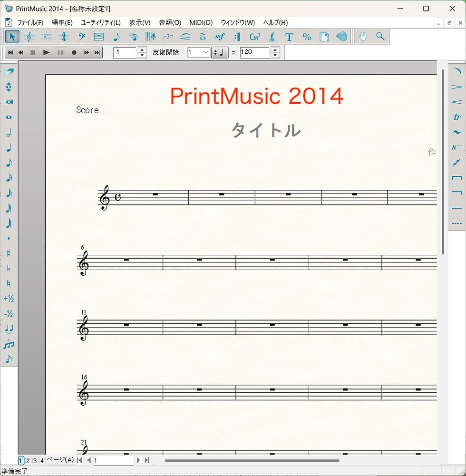This screenshot has height=476, width=466.
Task: Click the tempo field showing 120
Action: pyautogui.click(x=254, y=52)
